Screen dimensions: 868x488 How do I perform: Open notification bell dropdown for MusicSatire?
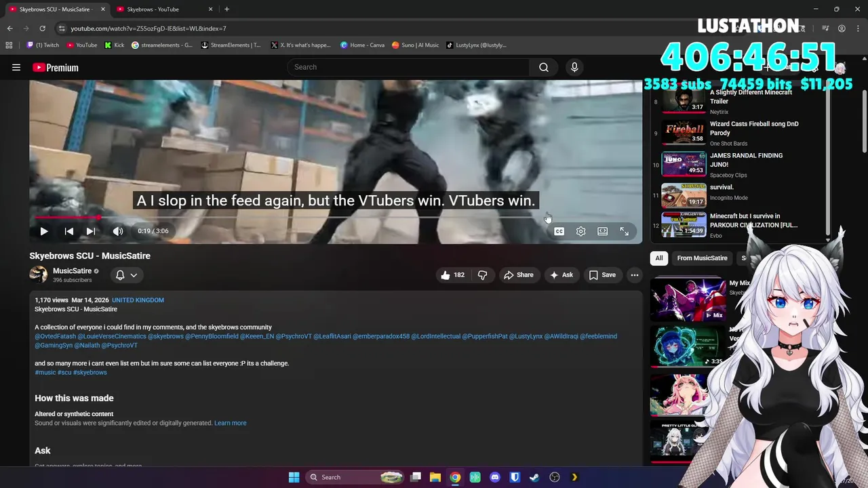(x=126, y=274)
